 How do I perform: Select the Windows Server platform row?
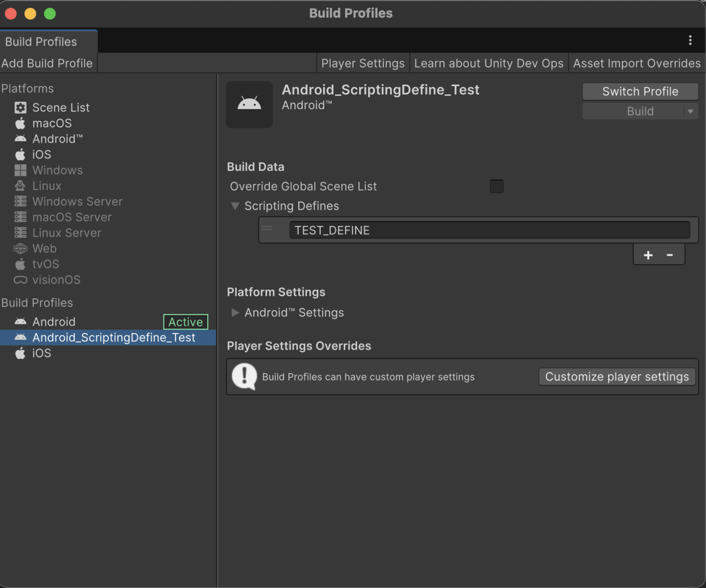tap(108, 201)
